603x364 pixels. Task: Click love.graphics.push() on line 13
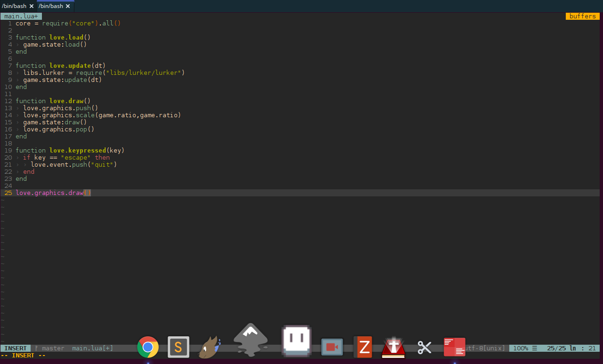(61, 108)
